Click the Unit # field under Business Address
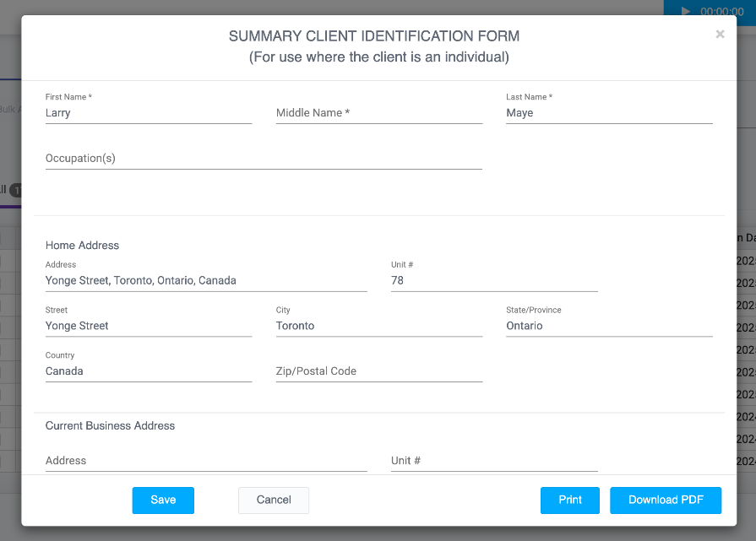 pos(493,461)
